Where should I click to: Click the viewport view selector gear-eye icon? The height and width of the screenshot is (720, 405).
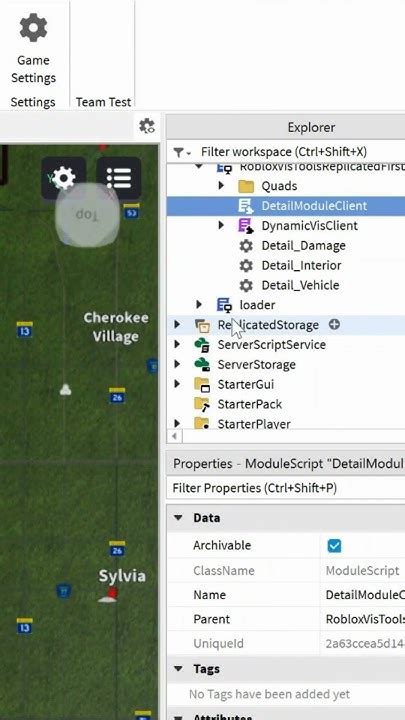[x=147, y=126]
